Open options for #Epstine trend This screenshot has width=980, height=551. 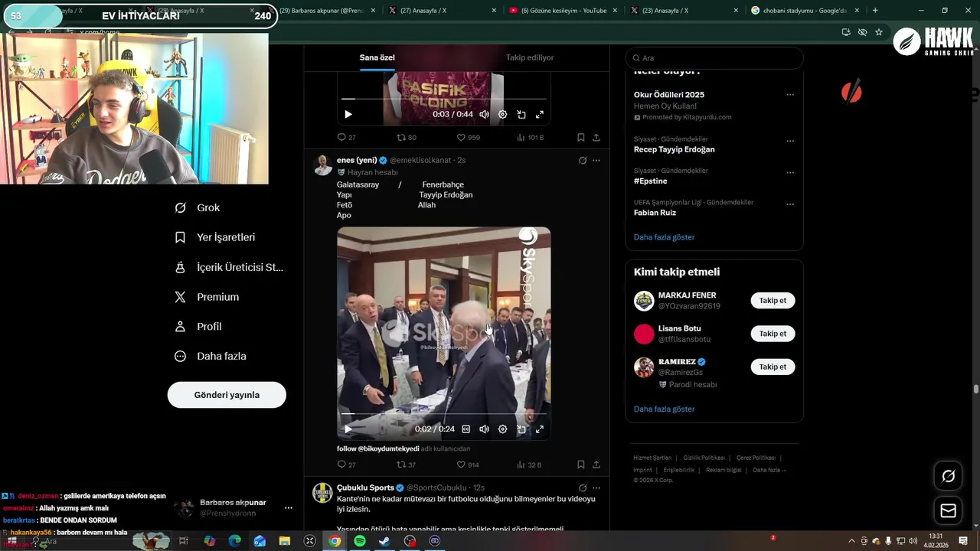[x=790, y=173]
